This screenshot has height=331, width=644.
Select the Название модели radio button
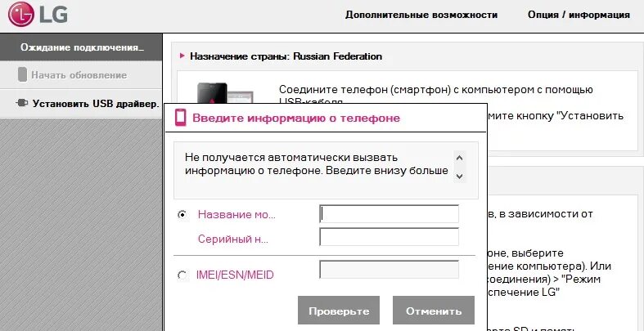[182, 214]
